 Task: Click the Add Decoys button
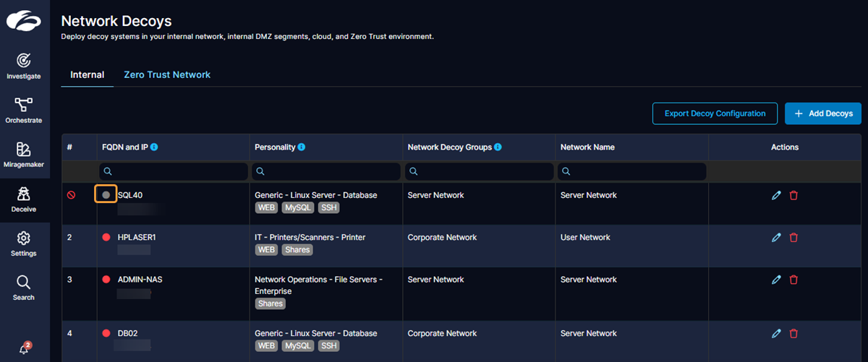click(x=822, y=113)
